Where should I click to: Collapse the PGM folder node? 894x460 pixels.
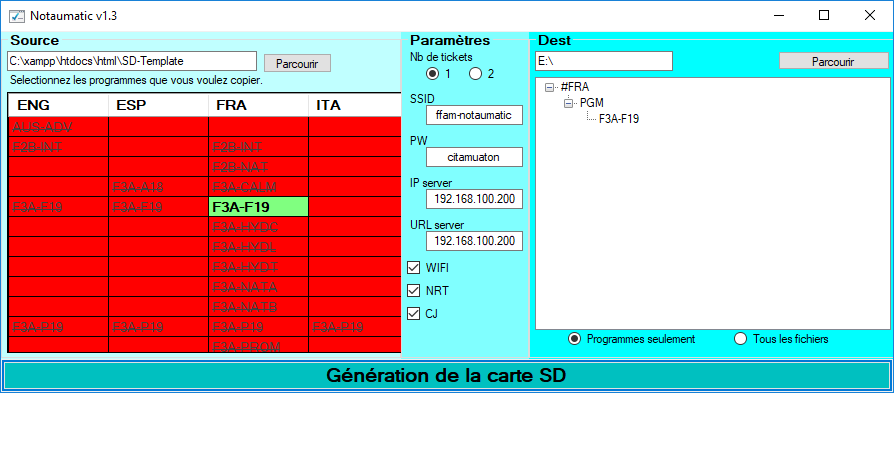tap(568, 103)
